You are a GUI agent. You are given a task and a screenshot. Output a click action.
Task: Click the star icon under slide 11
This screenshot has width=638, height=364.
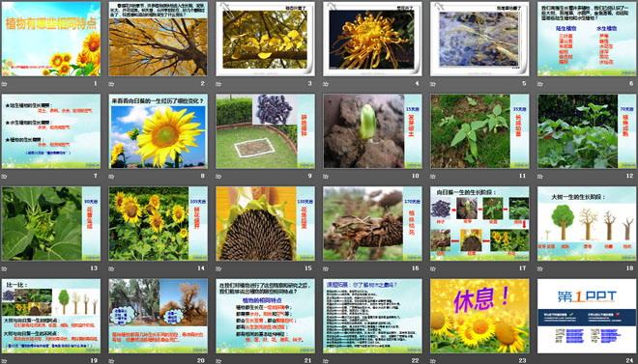433,177
